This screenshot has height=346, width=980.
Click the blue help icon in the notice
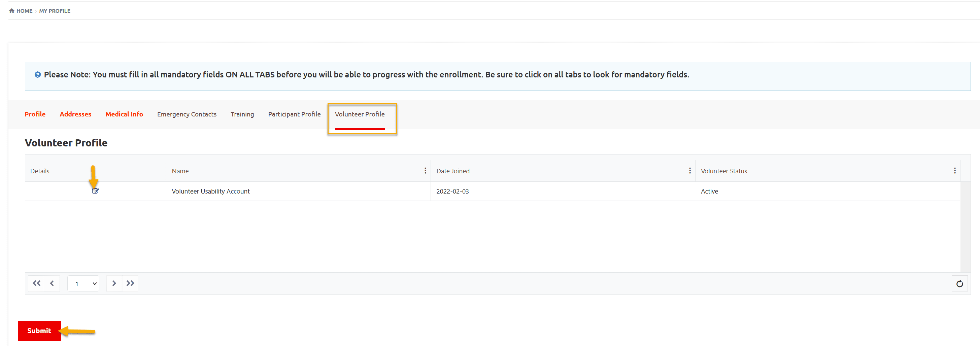[38, 74]
